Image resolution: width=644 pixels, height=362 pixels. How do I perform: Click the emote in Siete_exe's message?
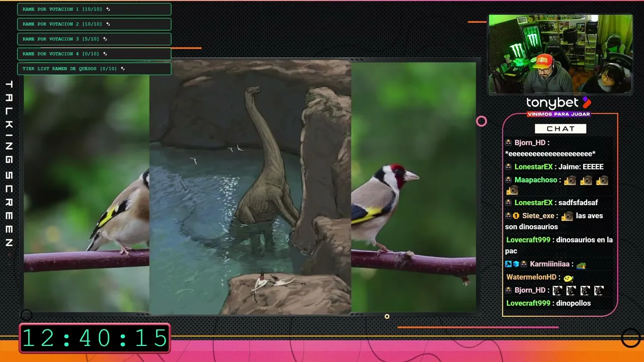coord(567,216)
